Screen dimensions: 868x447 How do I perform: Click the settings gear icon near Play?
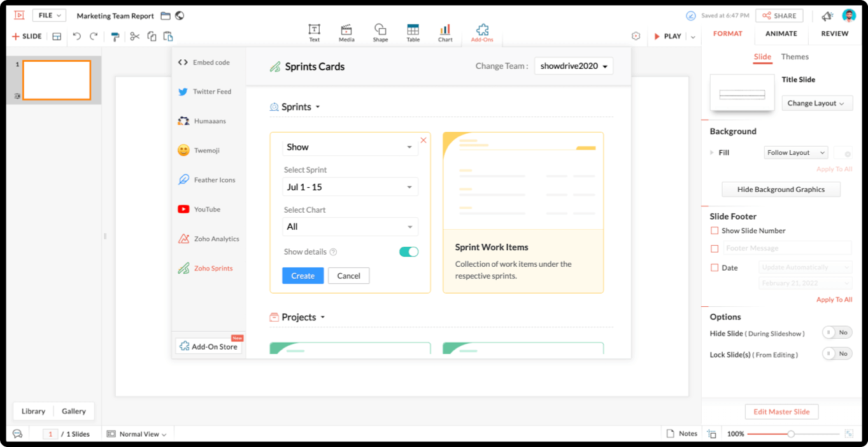click(x=636, y=36)
